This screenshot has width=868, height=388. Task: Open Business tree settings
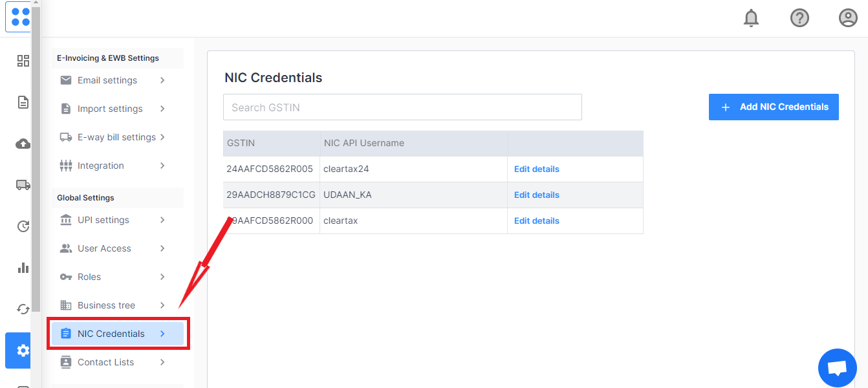[x=106, y=305]
